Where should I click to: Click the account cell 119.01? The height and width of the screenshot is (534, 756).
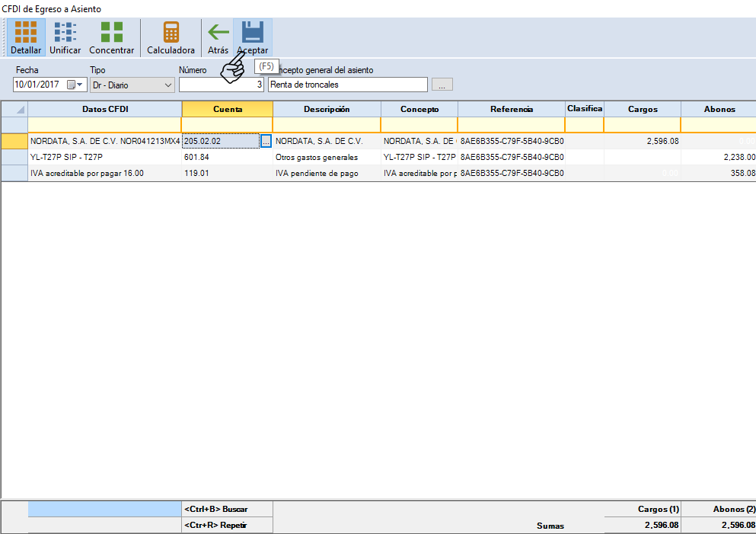227,173
